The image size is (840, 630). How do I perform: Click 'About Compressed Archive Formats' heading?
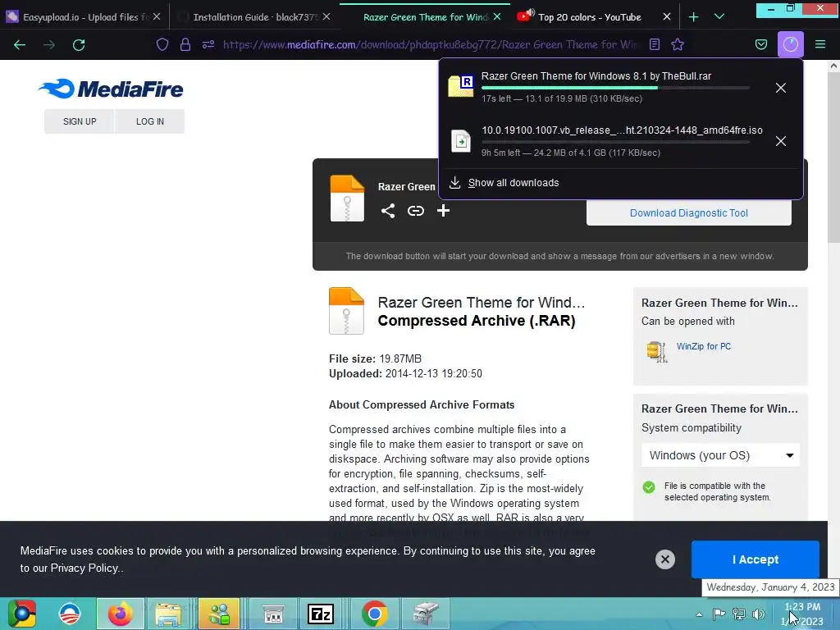click(422, 405)
